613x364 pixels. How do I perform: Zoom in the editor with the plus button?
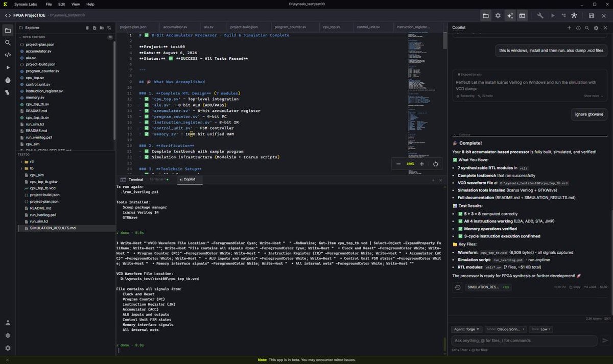[x=421, y=164]
